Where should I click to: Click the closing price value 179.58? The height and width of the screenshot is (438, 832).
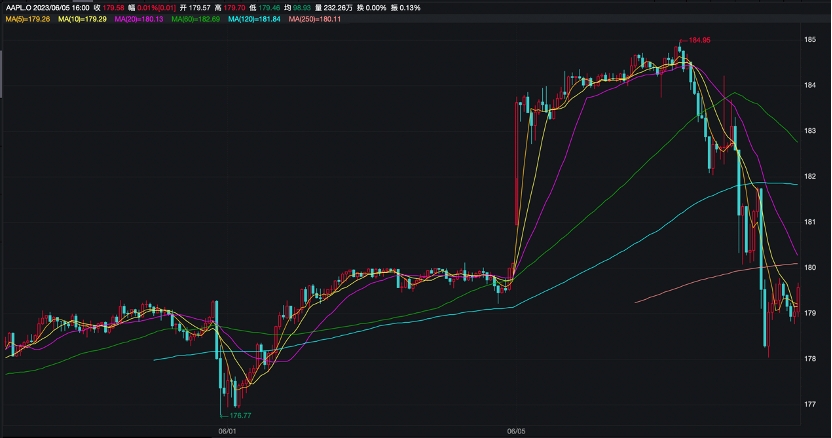coord(114,8)
